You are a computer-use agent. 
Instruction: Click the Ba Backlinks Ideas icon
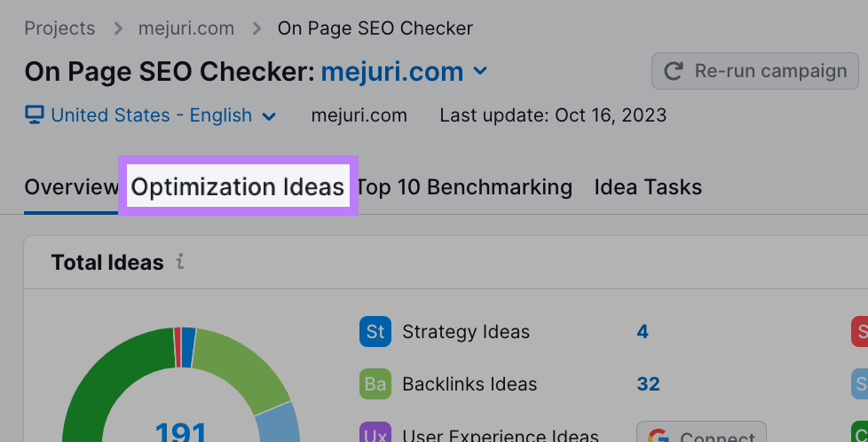pos(375,384)
